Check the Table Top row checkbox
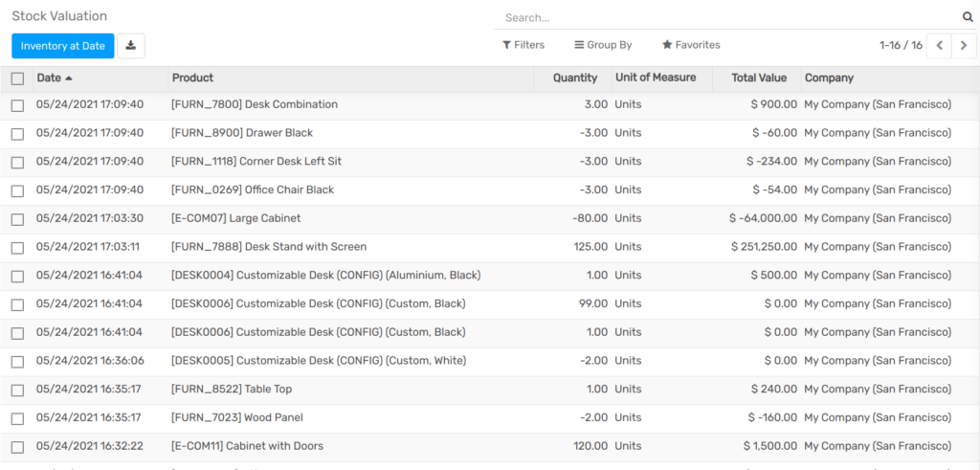 (17, 390)
